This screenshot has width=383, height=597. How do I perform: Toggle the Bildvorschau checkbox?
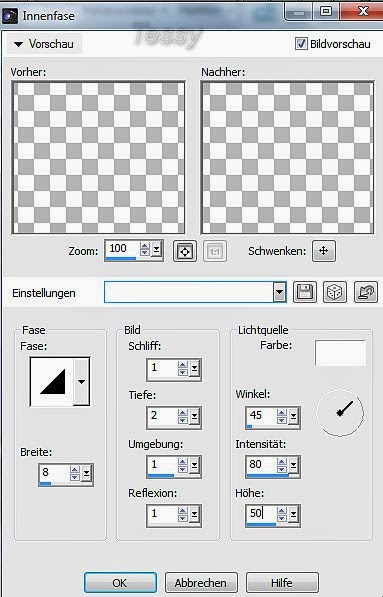(x=301, y=43)
